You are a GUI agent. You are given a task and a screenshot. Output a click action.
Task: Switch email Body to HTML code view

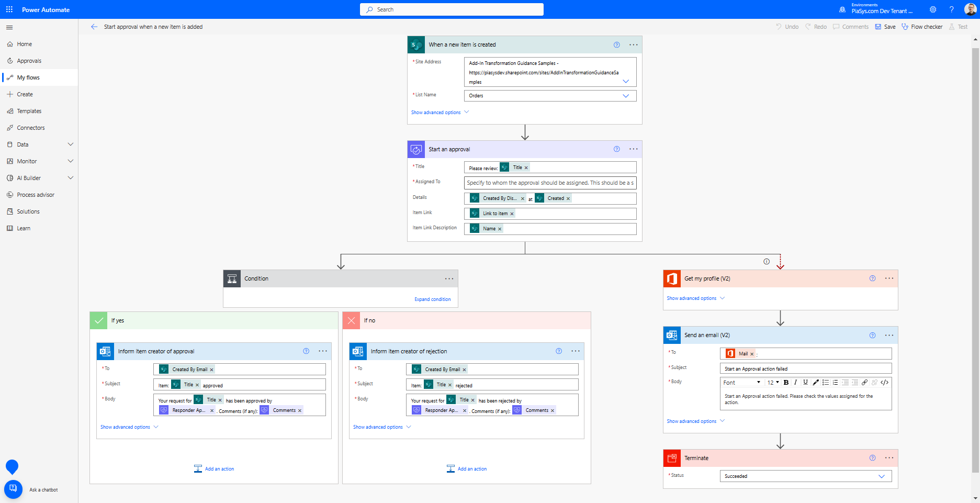pos(886,383)
